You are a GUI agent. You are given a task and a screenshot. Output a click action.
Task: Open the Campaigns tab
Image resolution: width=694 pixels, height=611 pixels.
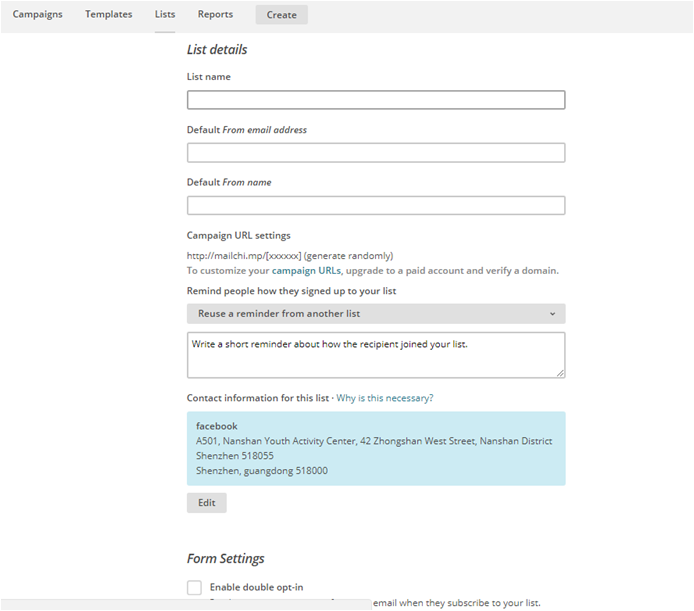tap(37, 15)
